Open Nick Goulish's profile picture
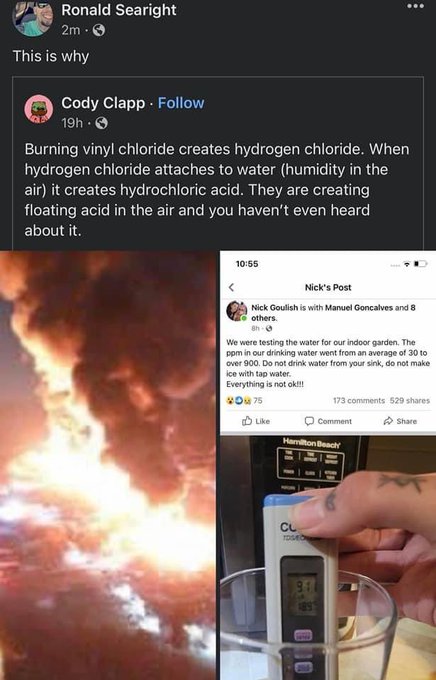The height and width of the screenshot is (680, 436). (236, 311)
